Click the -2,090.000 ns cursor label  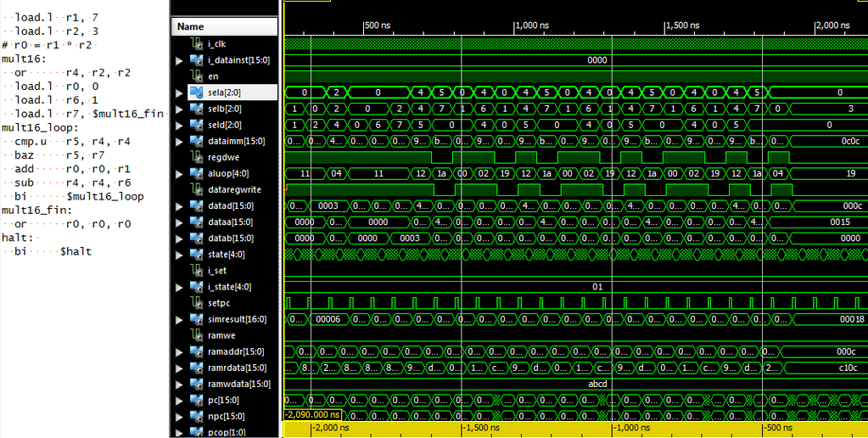point(313,415)
